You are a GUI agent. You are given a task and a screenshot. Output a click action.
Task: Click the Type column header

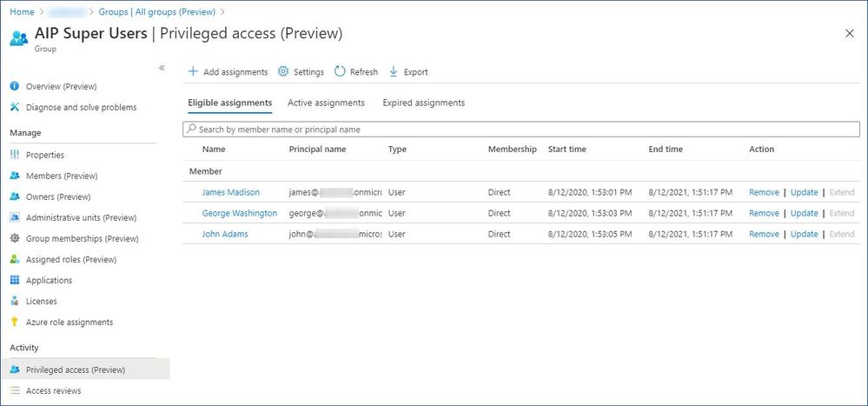(x=397, y=149)
